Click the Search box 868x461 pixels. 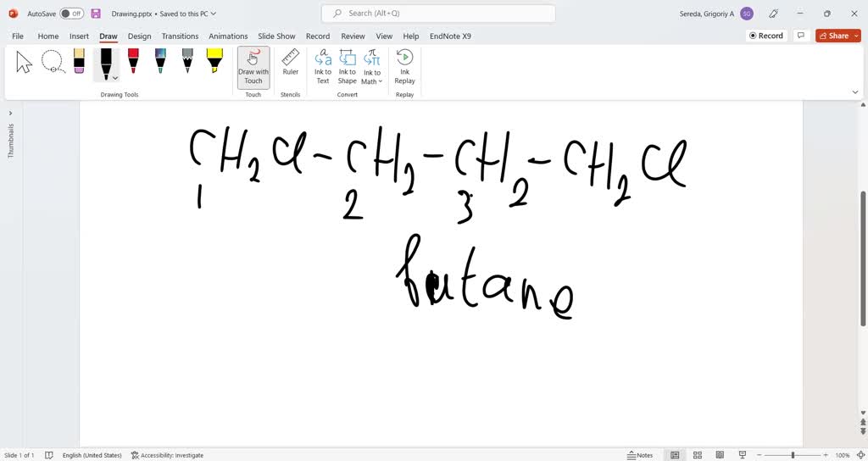click(438, 14)
